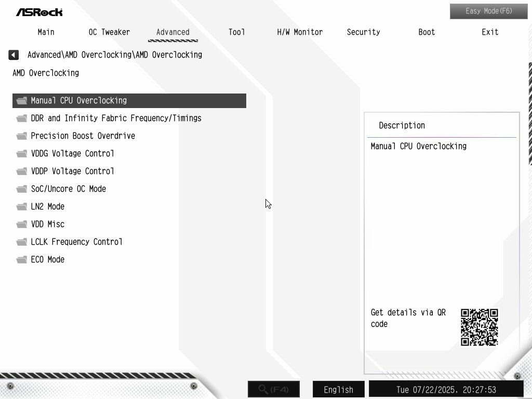The width and height of the screenshot is (532, 399).
Task: Click the right-edge scrollbar
Action: tap(530, 114)
